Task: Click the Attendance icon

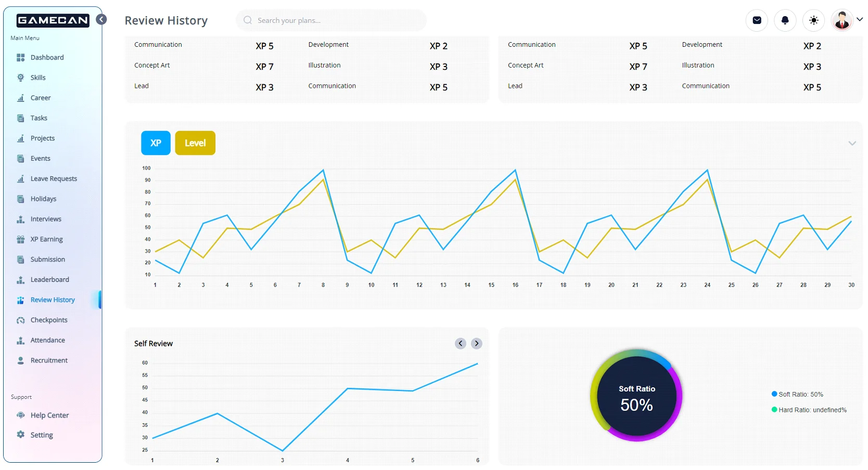Action: pyautogui.click(x=21, y=341)
